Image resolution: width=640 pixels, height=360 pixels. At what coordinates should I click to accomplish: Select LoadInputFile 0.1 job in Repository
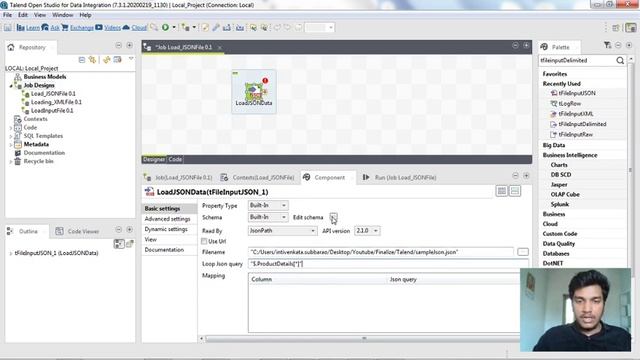(52, 111)
